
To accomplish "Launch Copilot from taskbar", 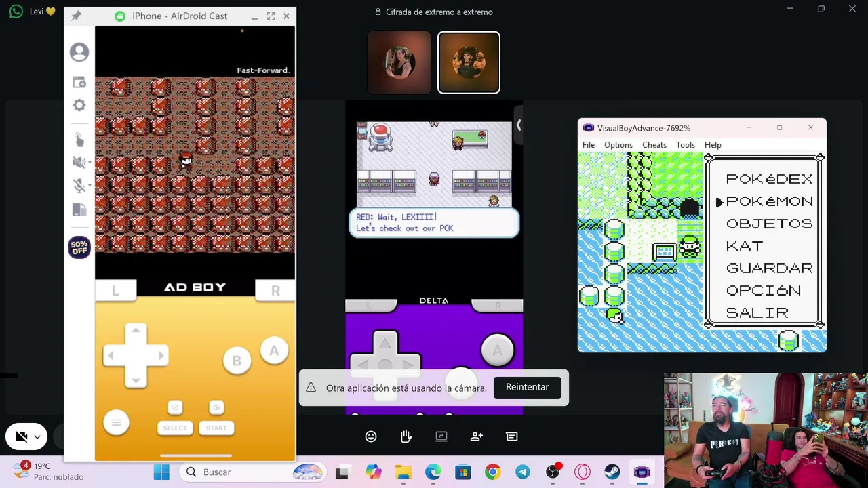I will (x=373, y=472).
